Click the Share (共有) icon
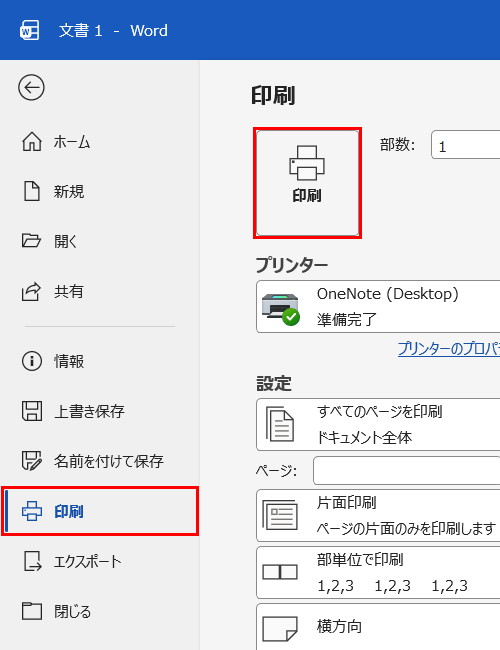 click(x=32, y=291)
